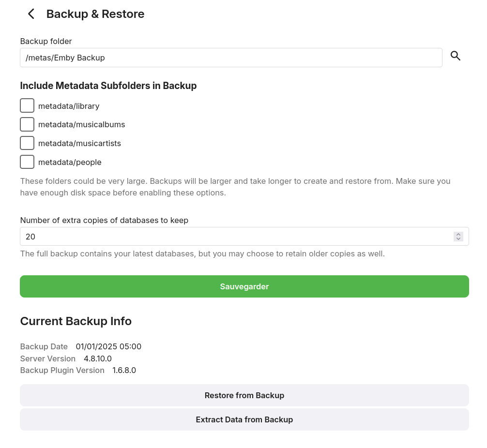
Task: Click the Backup folder path field
Action: pyautogui.click(x=231, y=58)
